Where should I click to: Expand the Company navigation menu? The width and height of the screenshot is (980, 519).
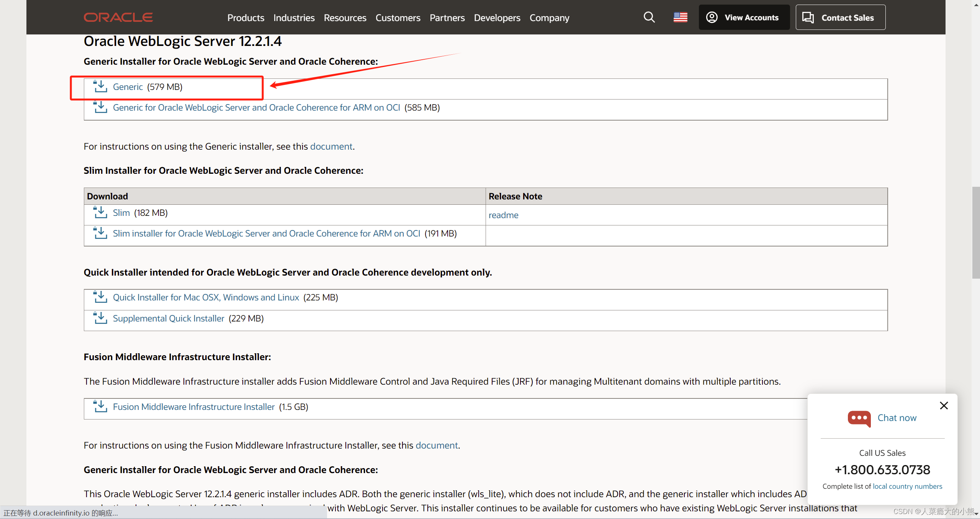click(549, 18)
